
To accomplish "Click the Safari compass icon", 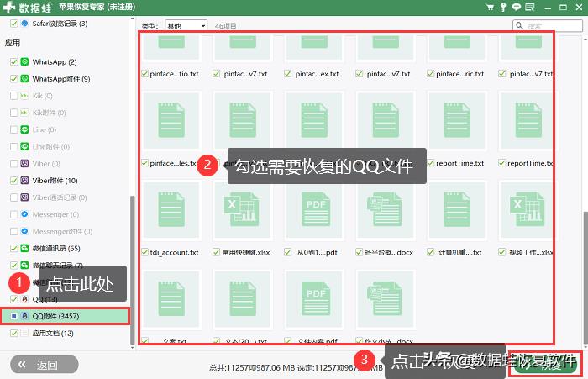I will click(24, 24).
